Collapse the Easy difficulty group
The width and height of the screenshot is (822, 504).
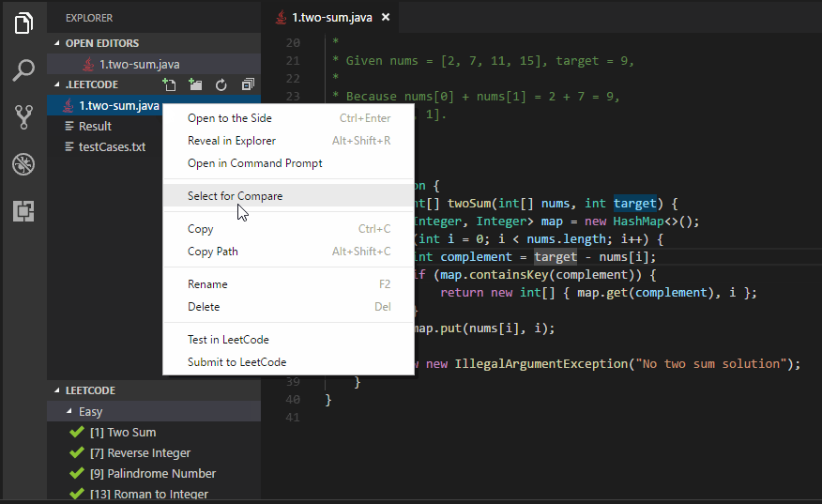click(69, 411)
